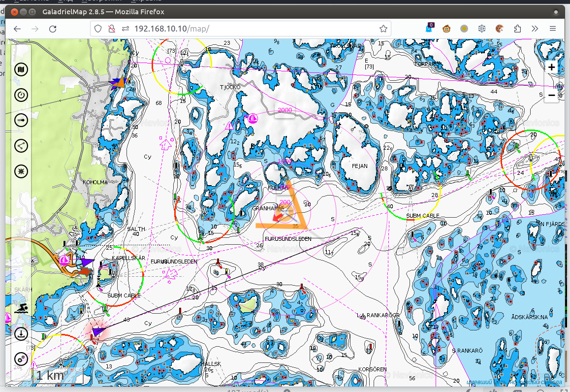The height and width of the screenshot is (392, 570).
Task: Open the track recording arrow panel
Action: (21, 120)
